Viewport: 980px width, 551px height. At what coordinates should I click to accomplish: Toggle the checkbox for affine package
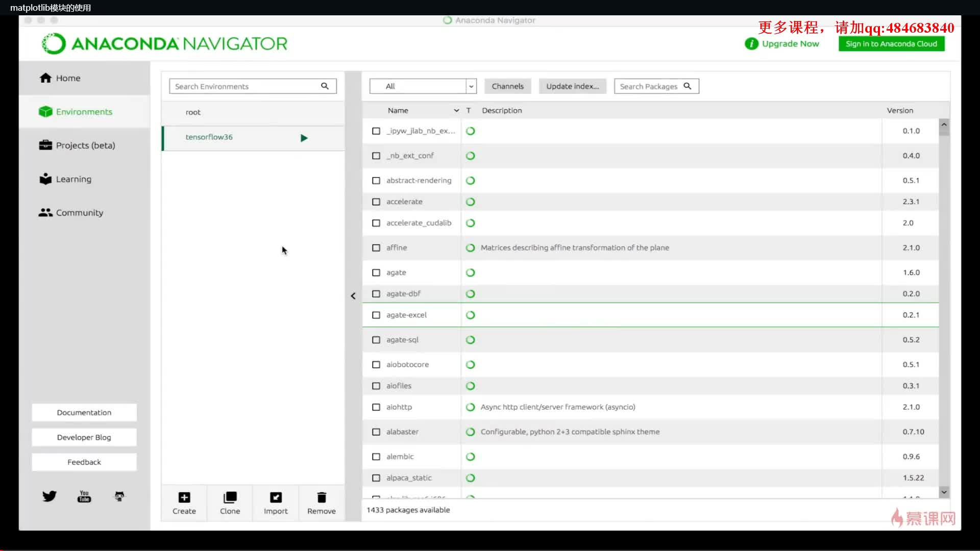click(x=376, y=247)
